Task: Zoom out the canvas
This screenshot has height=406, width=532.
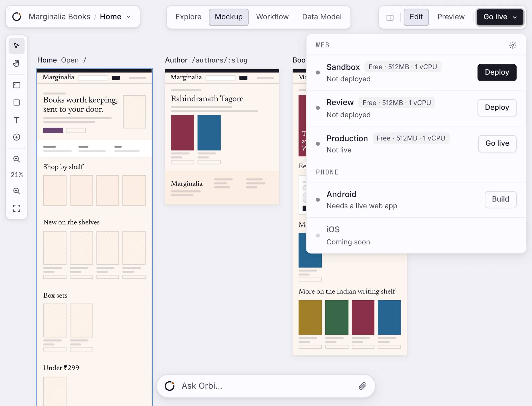Action: (17, 159)
